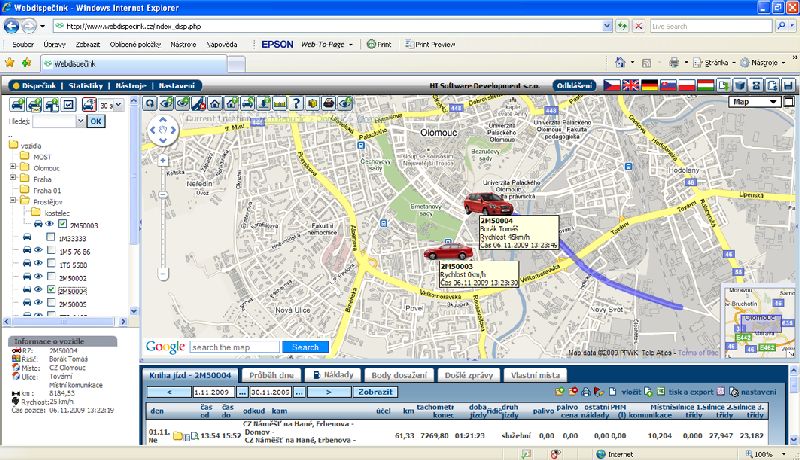Click the refresh map icon in map toolbar
Viewport: 800px width, 460px height.
[x=149, y=104]
